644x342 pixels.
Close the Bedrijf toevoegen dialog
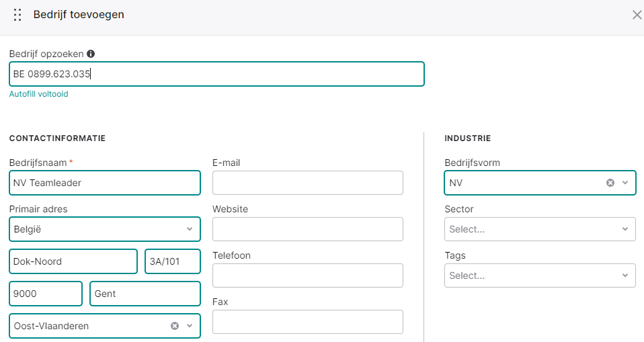637,15
